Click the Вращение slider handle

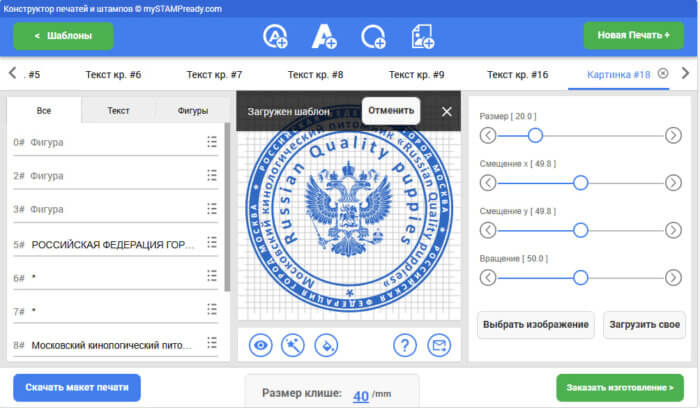point(580,278)
